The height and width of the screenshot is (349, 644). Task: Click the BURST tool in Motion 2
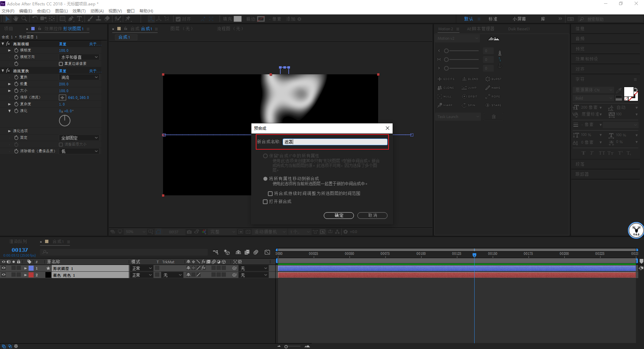[x=493, y=79]
